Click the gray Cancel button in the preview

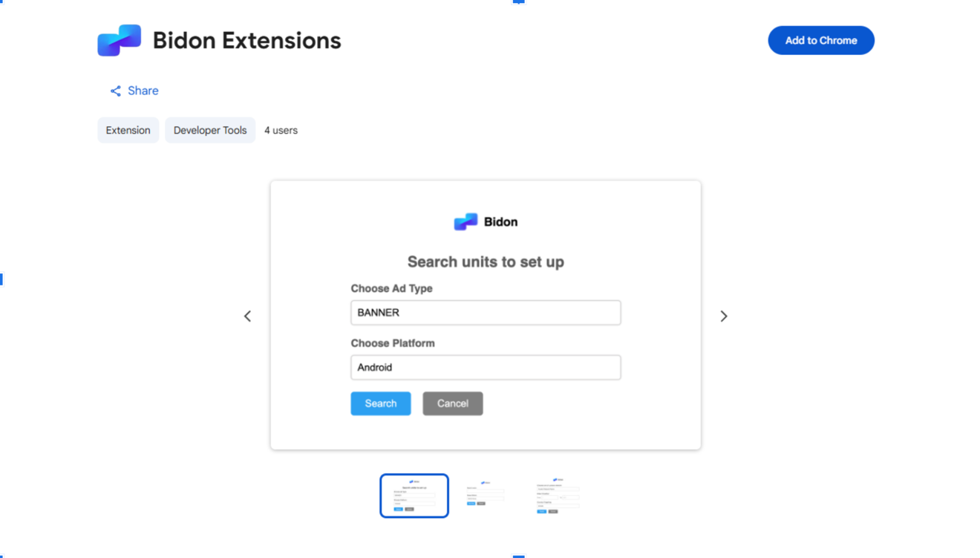coord(453,403)
